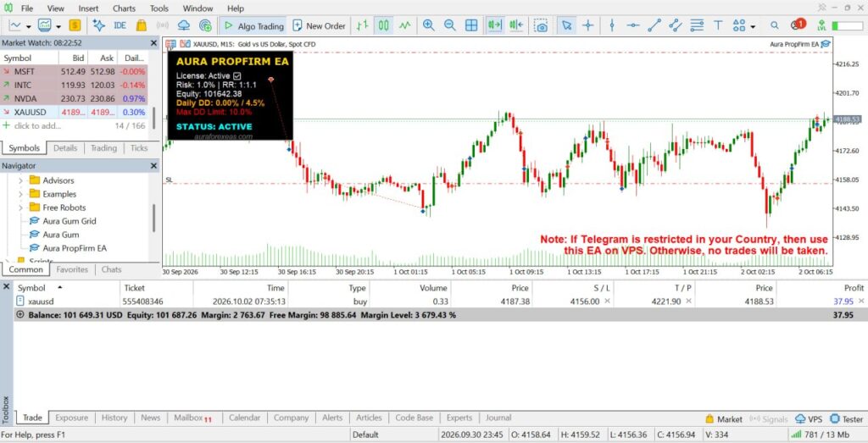Tile chart windows with grid icon
Viewport: 868px width, 443px height.
[471, 25]
